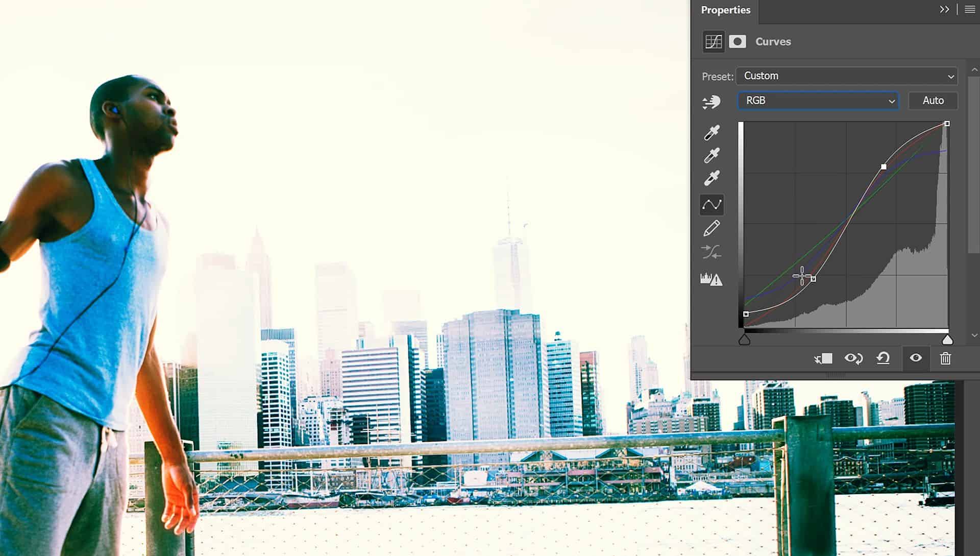Activate the on-image targeted adjustment hand tool
The image size is (980, 556).
[x=712, y=102]
